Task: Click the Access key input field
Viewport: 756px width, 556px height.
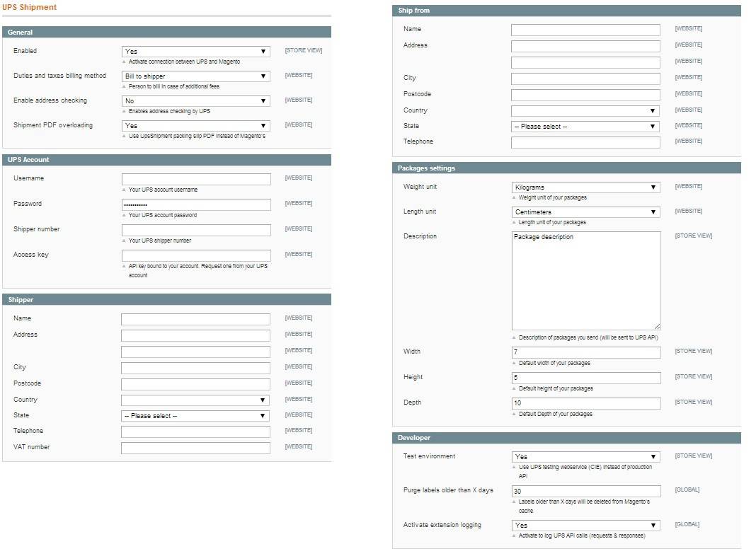Action: tap(195, 256)
